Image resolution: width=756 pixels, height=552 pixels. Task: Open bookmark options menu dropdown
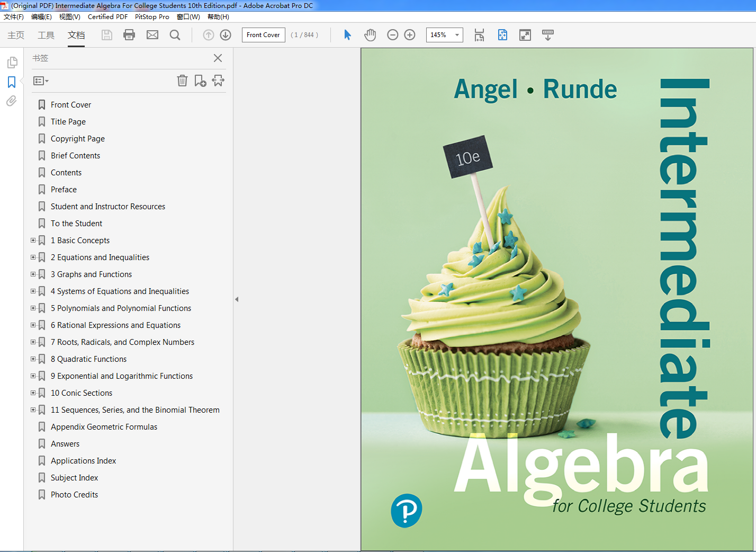tap(41, 81)
